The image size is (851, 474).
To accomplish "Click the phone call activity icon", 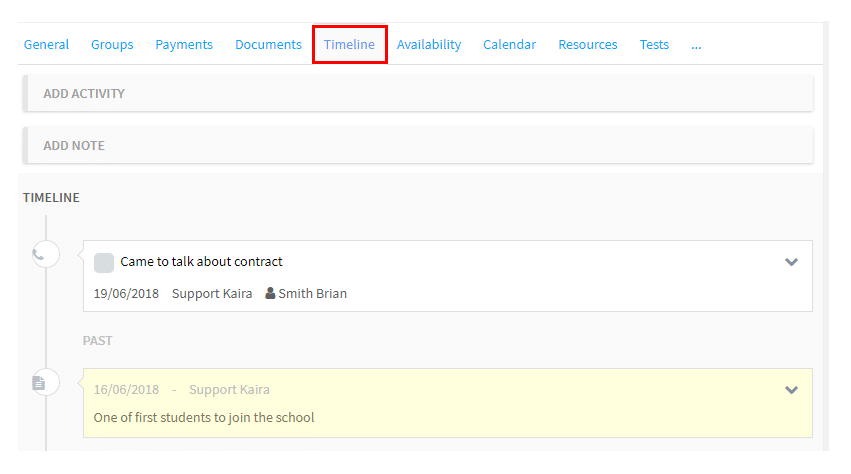I will click(x=46, y=254).
